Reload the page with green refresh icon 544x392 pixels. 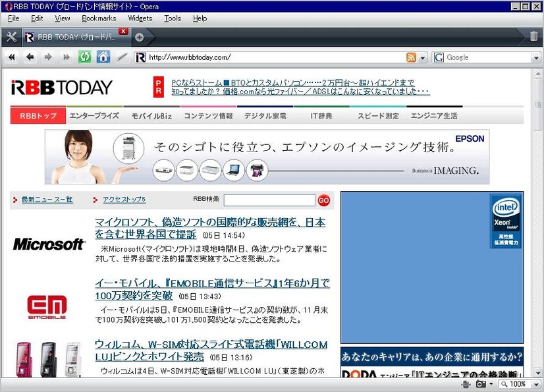click(85, 57)
